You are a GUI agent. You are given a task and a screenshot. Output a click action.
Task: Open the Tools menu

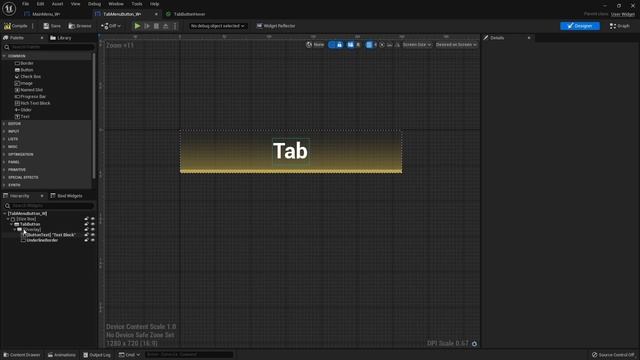coord(137,4)
